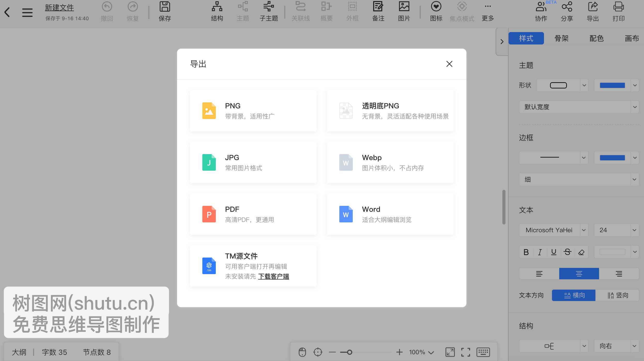Toggle underline formatting

coord(554,252)
